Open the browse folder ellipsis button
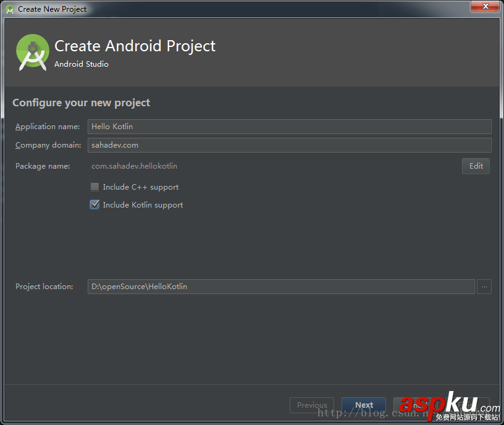 (484, 287)
